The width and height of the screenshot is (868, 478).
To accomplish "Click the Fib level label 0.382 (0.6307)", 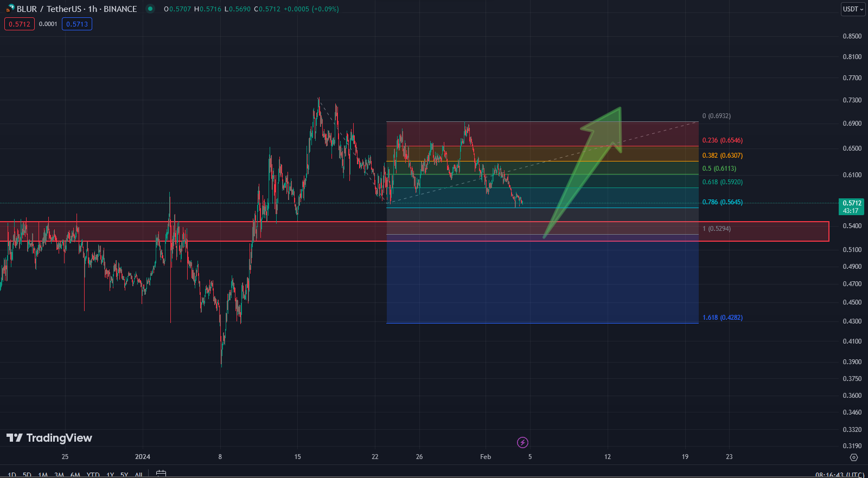I will 723,156.
